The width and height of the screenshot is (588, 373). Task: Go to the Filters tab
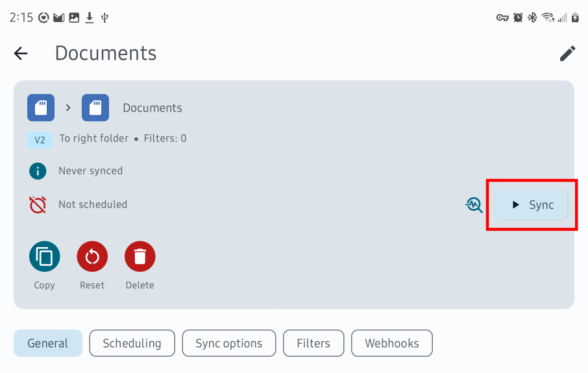point(313,343)
